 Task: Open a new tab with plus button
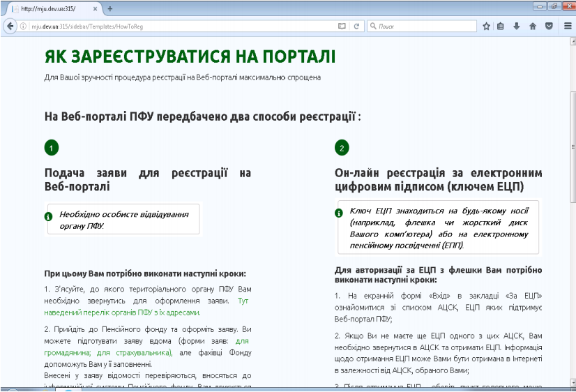[x=110, y=8]
